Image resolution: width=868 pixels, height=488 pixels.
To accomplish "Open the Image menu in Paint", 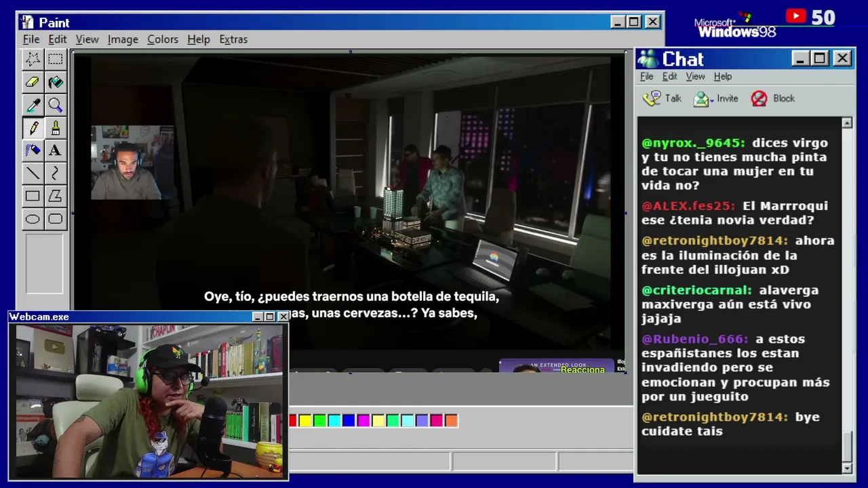I will coord(123,39).
